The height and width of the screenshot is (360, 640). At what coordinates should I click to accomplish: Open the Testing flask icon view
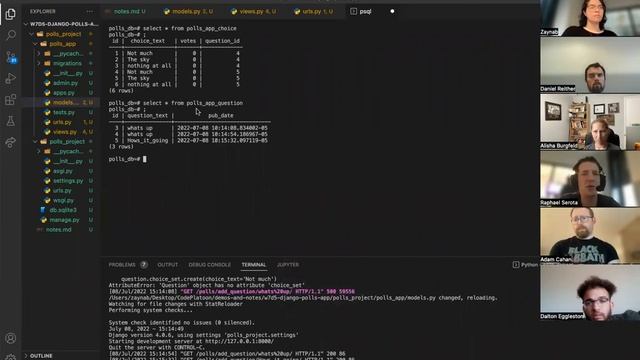coord(11,121)
